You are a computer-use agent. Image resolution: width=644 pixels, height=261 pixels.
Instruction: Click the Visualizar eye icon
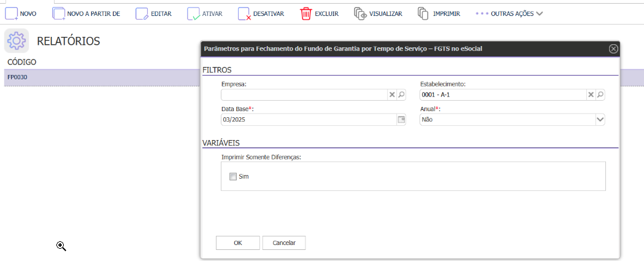click(361, 14)
